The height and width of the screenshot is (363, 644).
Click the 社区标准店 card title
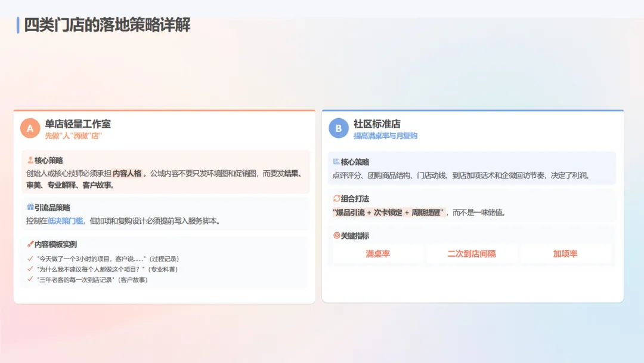(377, 123)
